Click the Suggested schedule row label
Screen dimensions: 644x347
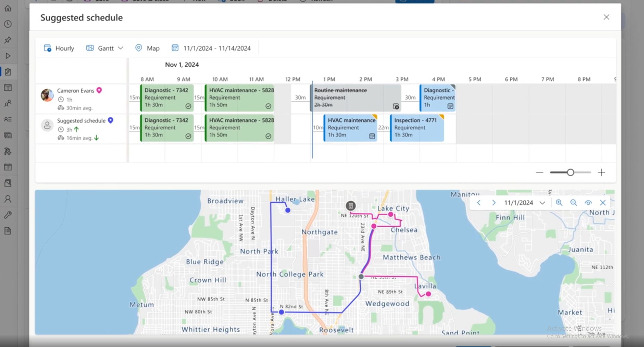[81, 120]
